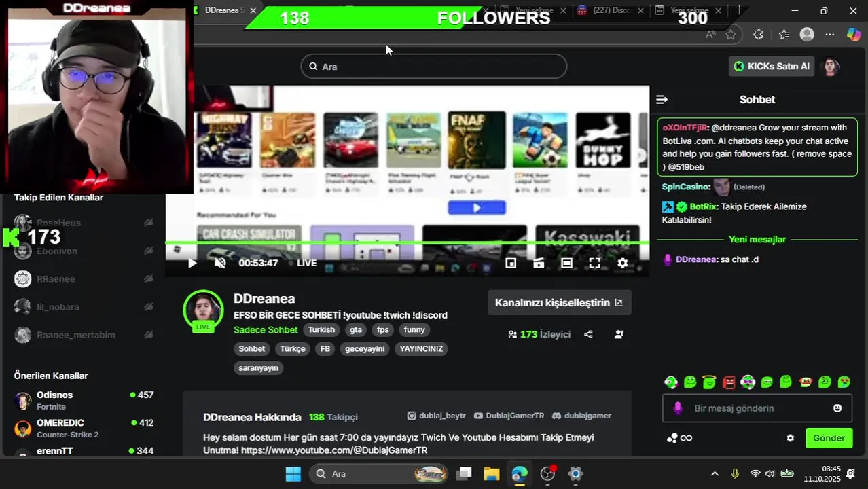The height and width of the screenshot is (489, 868).
Task: Select the funny tag
Action: [414, 329]
